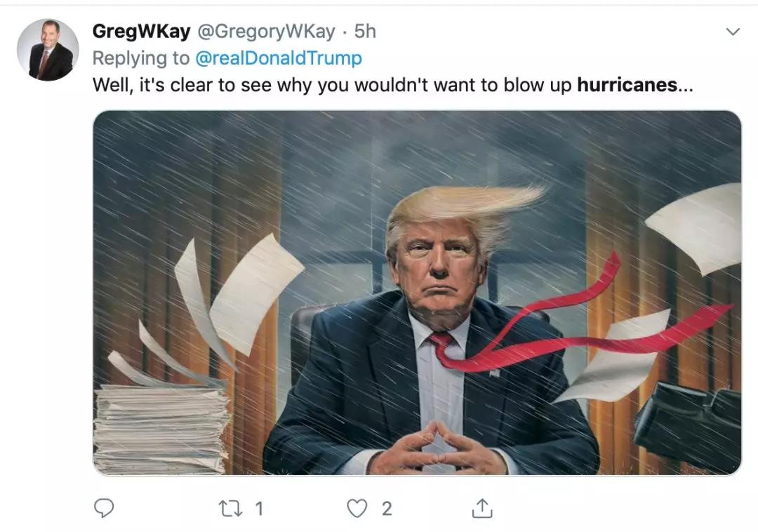The width and height of the screenshot is (758, 532).
Task: Like the tweet with the heart icon
Action: pyautogui.click(x=357, y=508)
